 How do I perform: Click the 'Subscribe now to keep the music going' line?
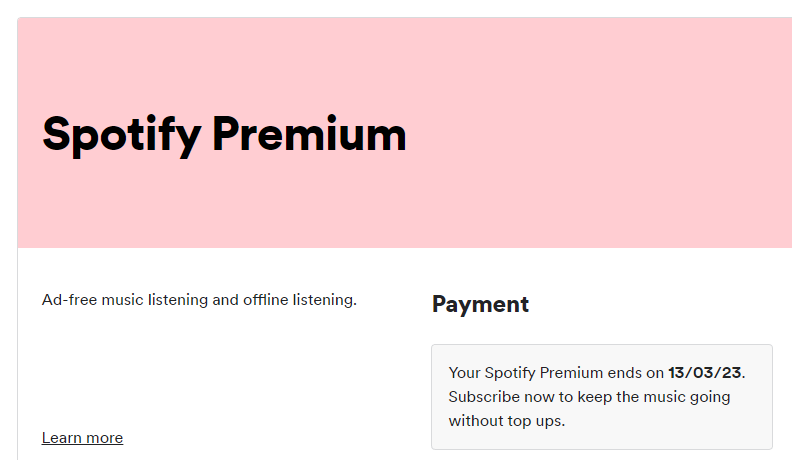tap(589, 397)
